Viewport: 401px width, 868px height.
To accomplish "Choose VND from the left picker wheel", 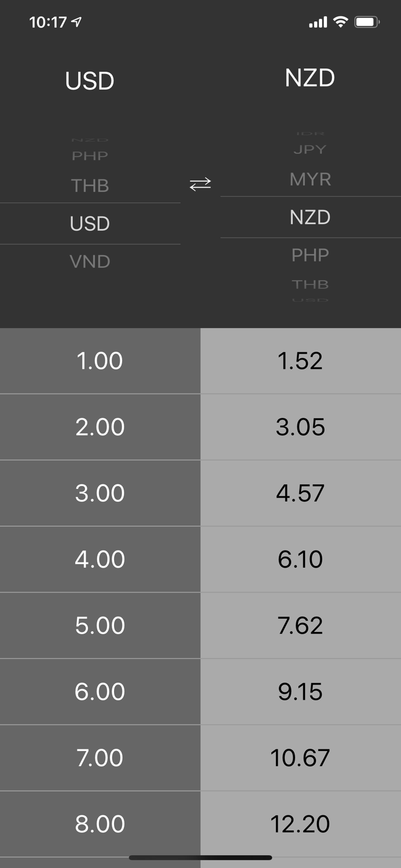I will (90, 261).
